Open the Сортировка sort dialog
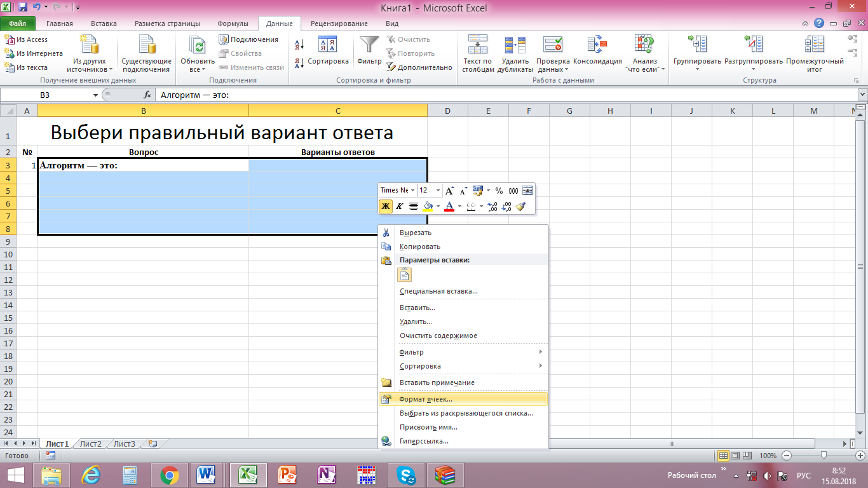 [328, 51]
